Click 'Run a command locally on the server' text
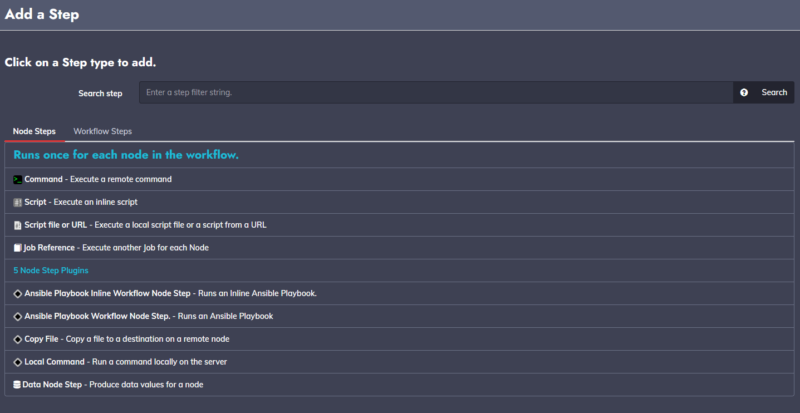The image size is (800, 413). [159, 362]
